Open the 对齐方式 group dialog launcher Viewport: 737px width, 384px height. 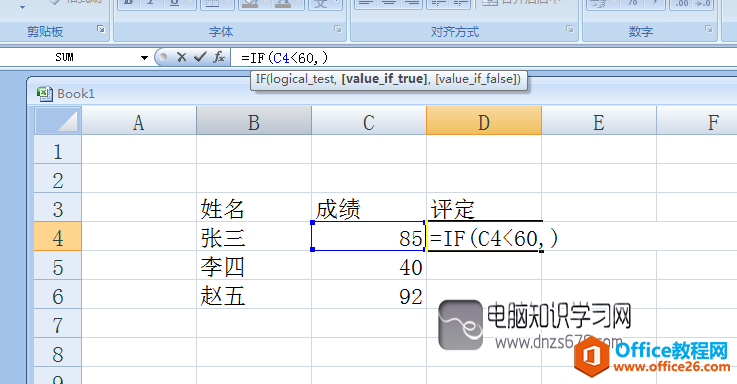[570, 30]
